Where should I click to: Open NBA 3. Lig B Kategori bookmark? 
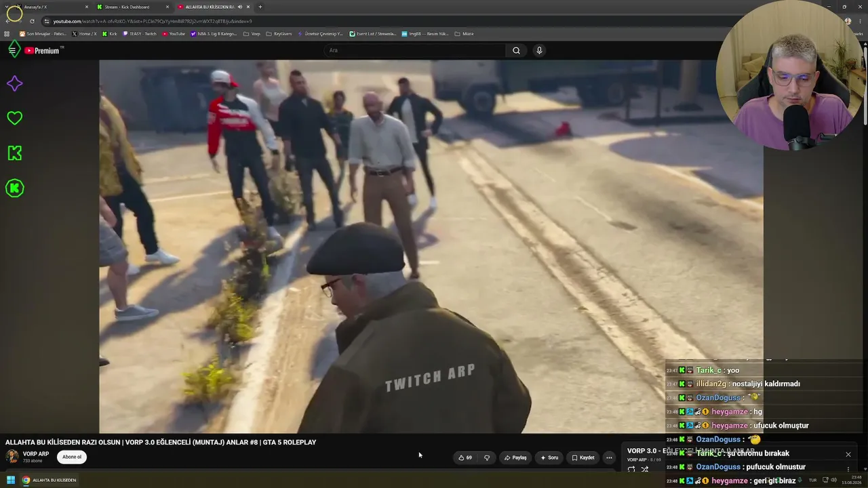click(214, 34)
